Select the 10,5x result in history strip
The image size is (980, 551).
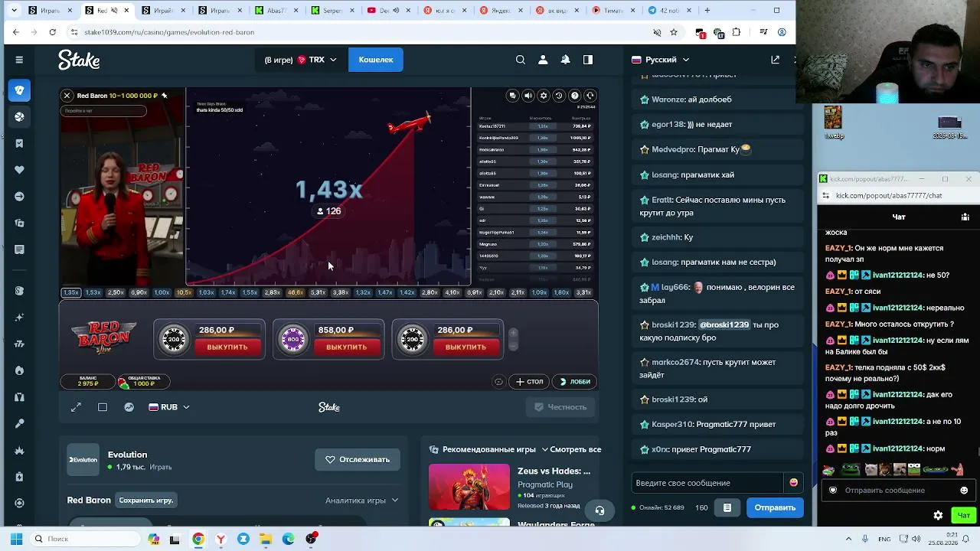click(x=184, y=292)
